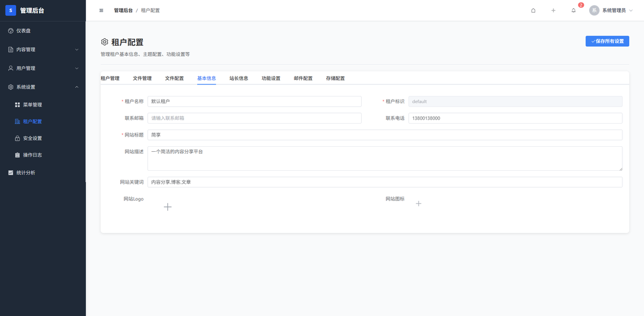The height and width of the screenshot is (316, 644).
Task: Click the textarea resize handle corner
Action: pyautogui.click(x=620, y=169)
